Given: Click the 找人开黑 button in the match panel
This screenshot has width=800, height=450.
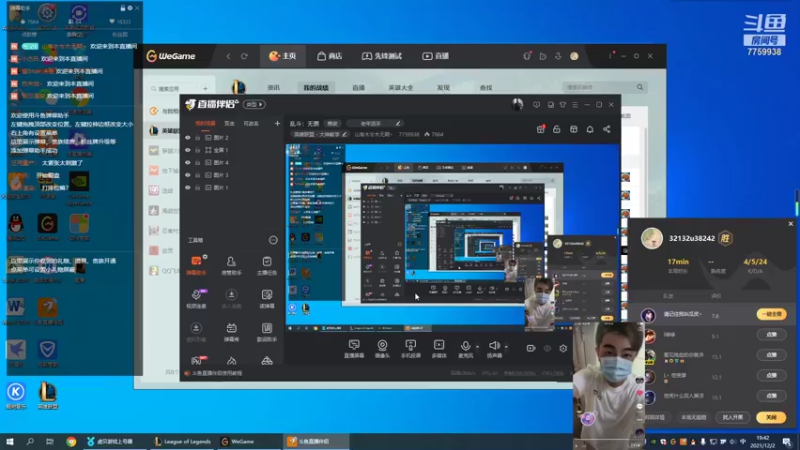Looking at the screenshot, I should point(733,417).
